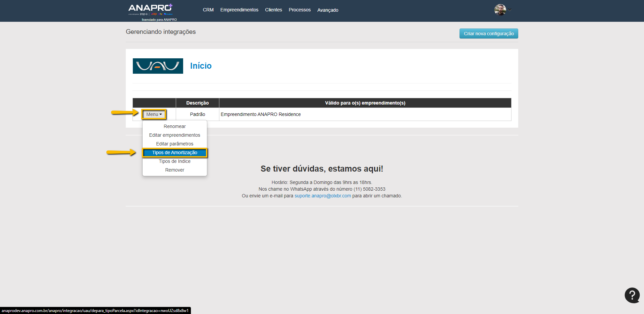Open the Clientes navigation menu
Viewport: 644px width, 314px height.
[x=273, y=10]
